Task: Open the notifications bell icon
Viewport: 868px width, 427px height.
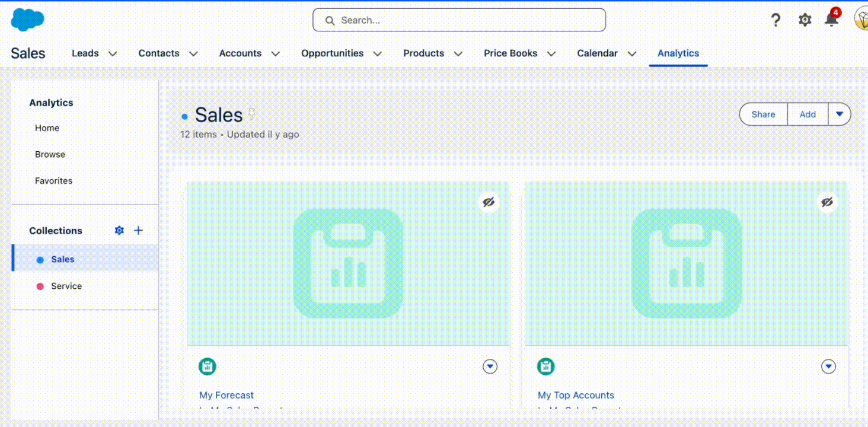Action: pos(832,20)
